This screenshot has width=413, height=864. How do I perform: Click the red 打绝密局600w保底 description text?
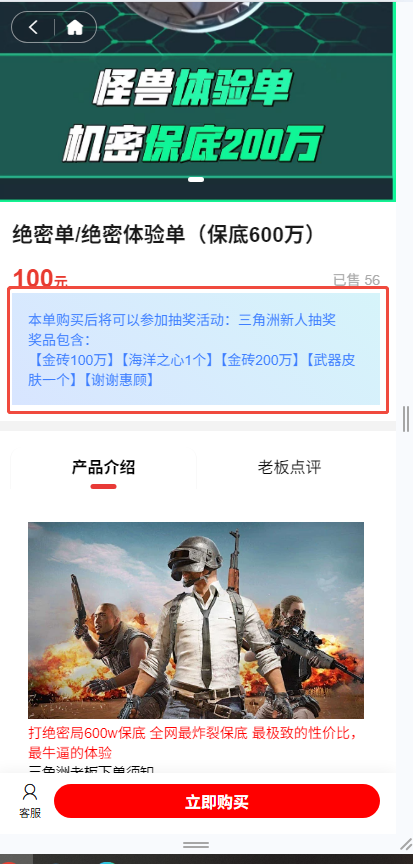(87, 733)
